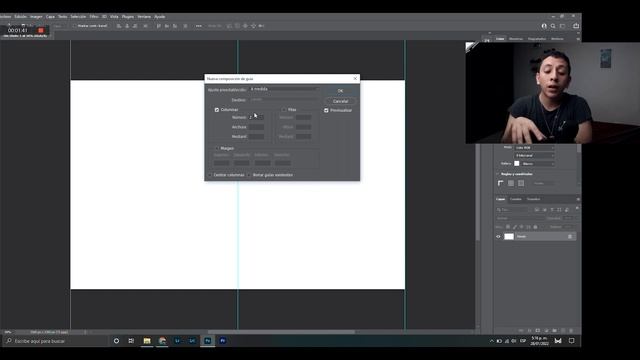The image size is (640, 360).
Task: Lock transparent pixels icon in Layers panel
Action: pyautogui.click(x=508, y=227)
